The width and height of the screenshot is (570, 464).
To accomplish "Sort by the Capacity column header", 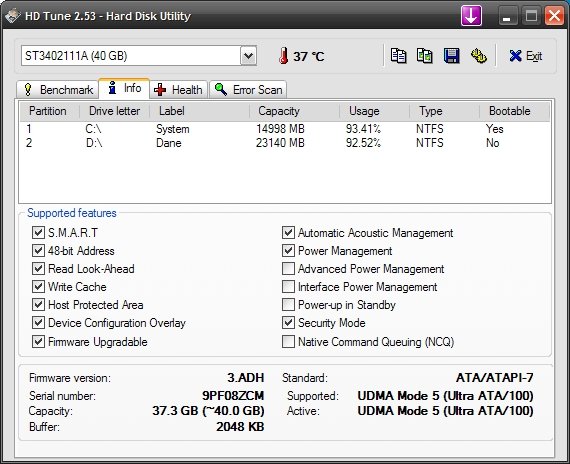I will coord(294,111).
